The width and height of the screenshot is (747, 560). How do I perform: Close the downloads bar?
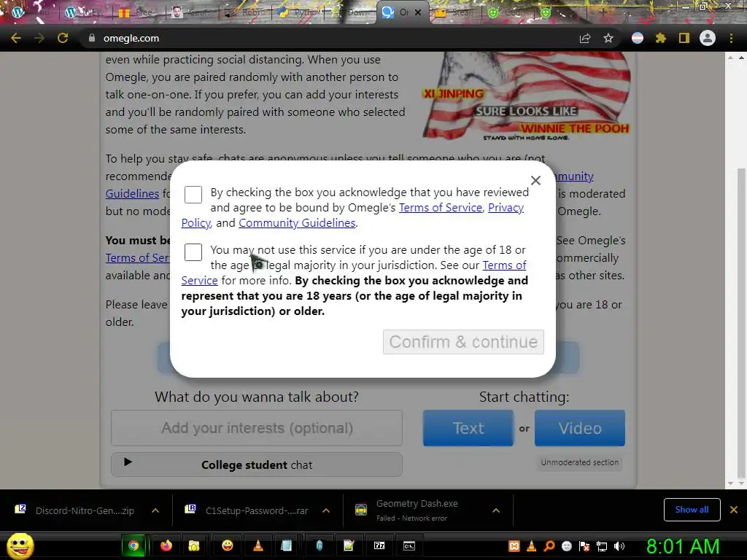[x=734, y=510]
